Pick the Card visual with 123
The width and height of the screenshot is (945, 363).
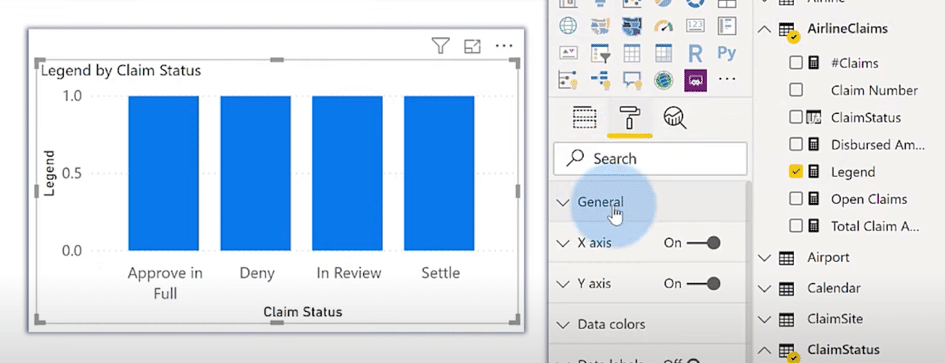pos(695,26)
